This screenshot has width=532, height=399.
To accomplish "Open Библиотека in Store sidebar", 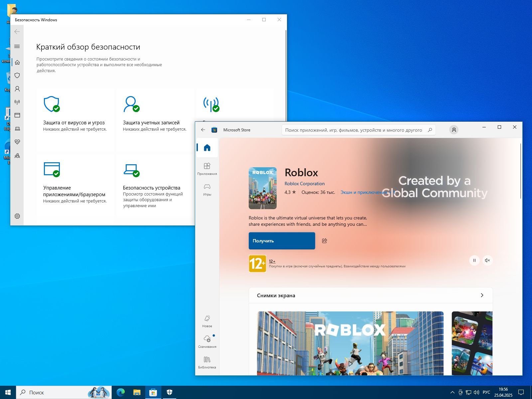I will point(207,362).
